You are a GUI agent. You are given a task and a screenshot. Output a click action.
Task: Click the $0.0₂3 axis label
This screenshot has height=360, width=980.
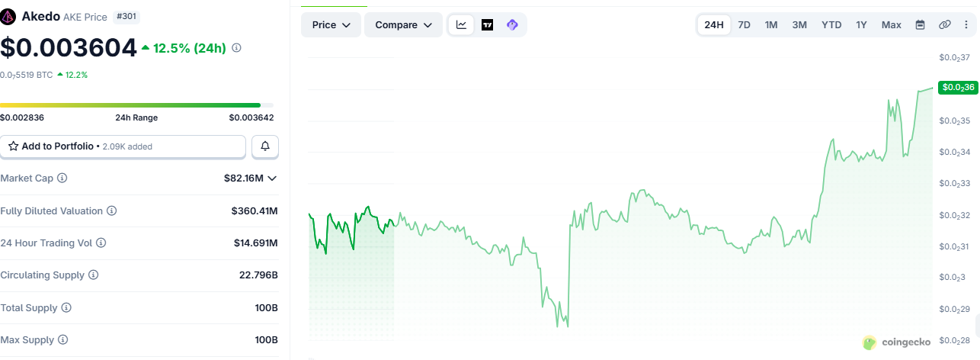953,278
